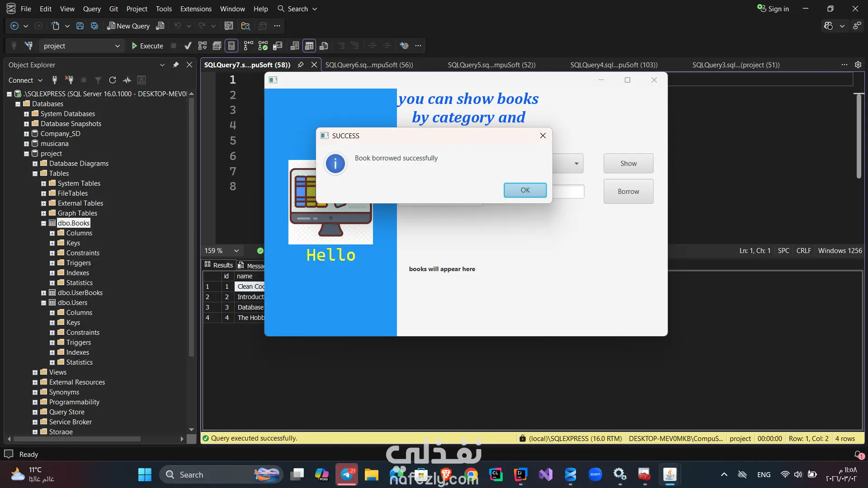Click the Borrow button
The image size is (868, 488).
point(628,191)
